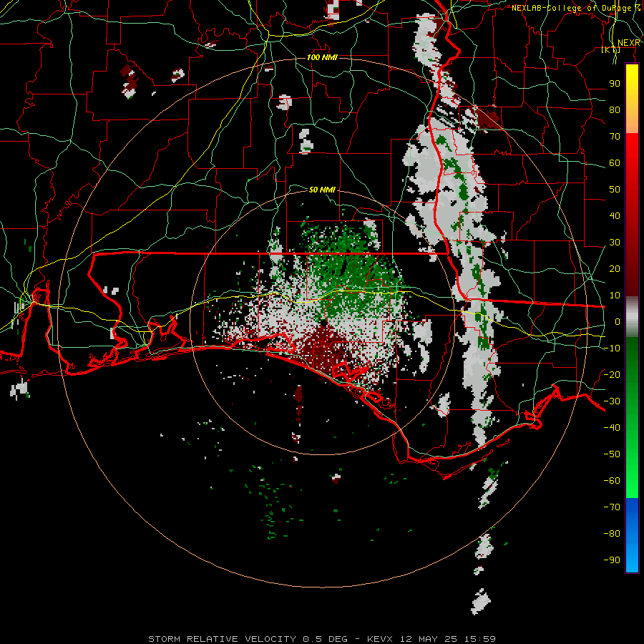Click the KT units label above color bar
This screenshot has height=644, width=644.
[x=611, y=49]
